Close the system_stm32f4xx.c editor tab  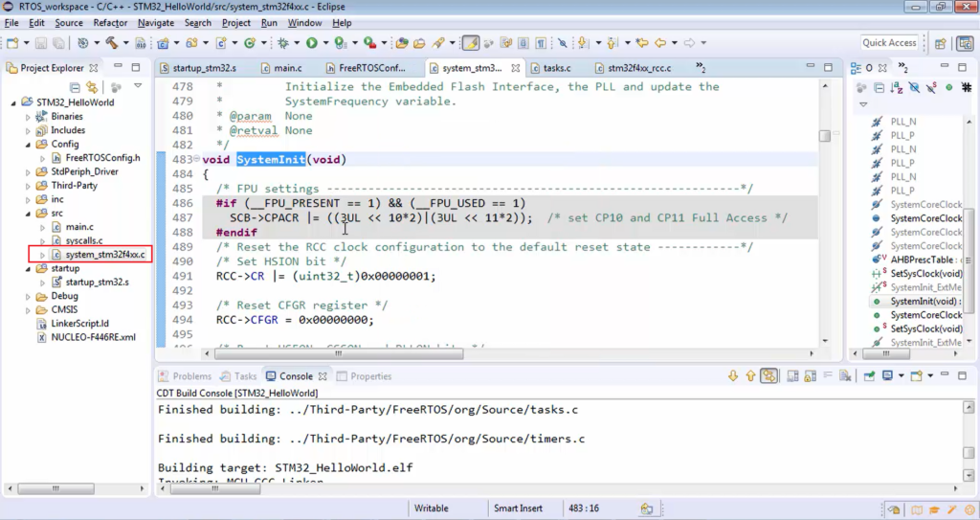[515, 68]
